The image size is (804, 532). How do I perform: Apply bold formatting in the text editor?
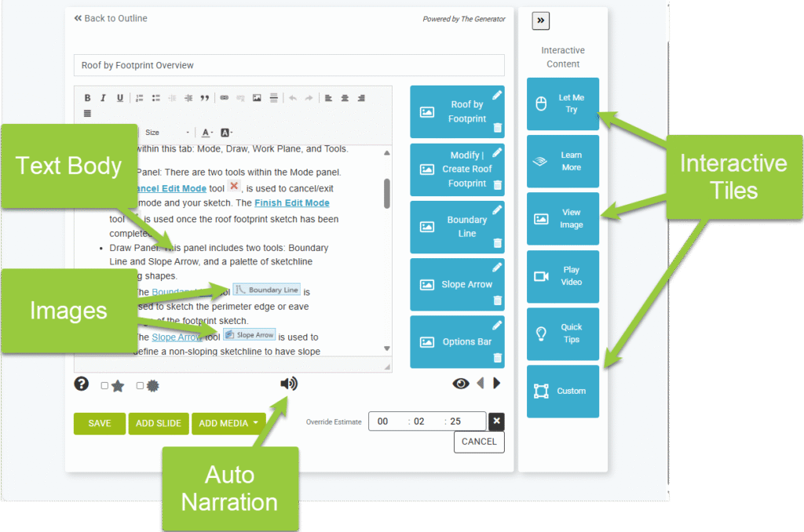(87, 97)
